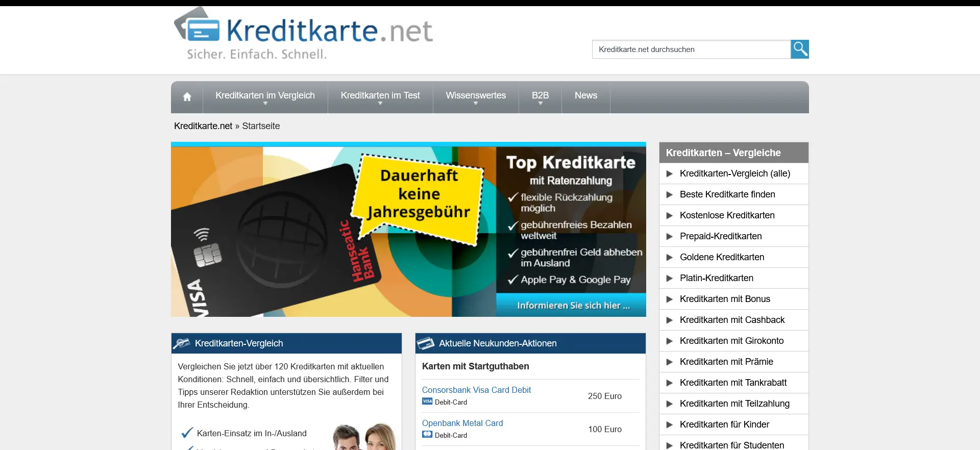Open Kreditkarten-Vergleich (alle) sidebar link

[735, 173]
